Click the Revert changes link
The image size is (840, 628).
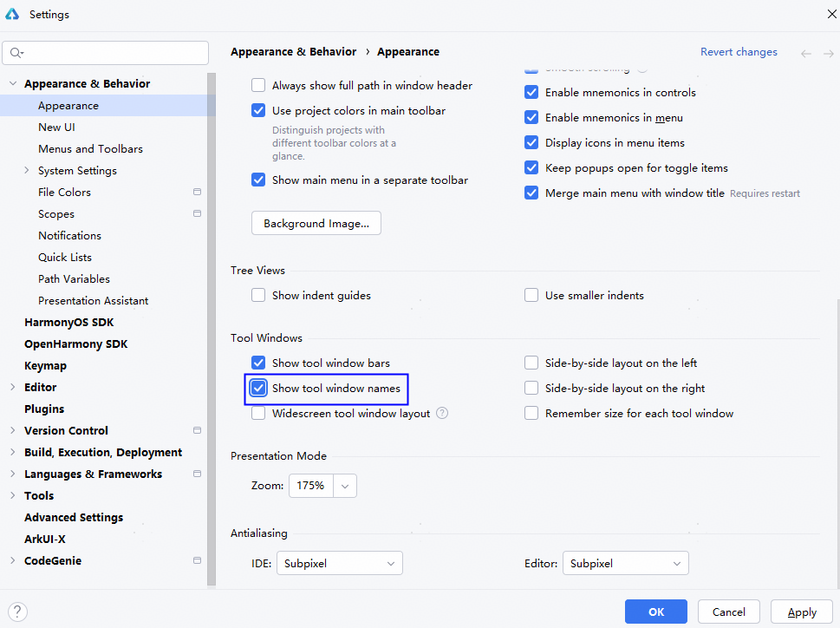pos(739,52)
